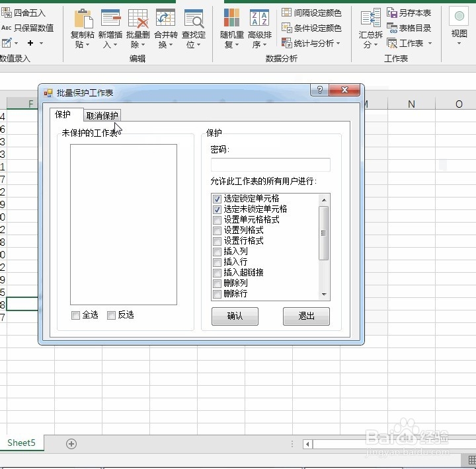476x469 pixels.
Task: Expand the 工作表 dropdown arrow
Action: pos(430,43)
